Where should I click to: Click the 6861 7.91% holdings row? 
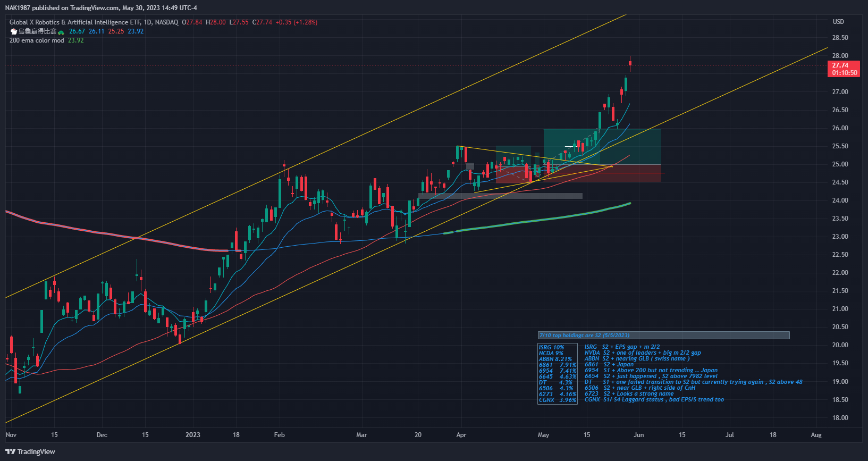[x=558, y=365]
